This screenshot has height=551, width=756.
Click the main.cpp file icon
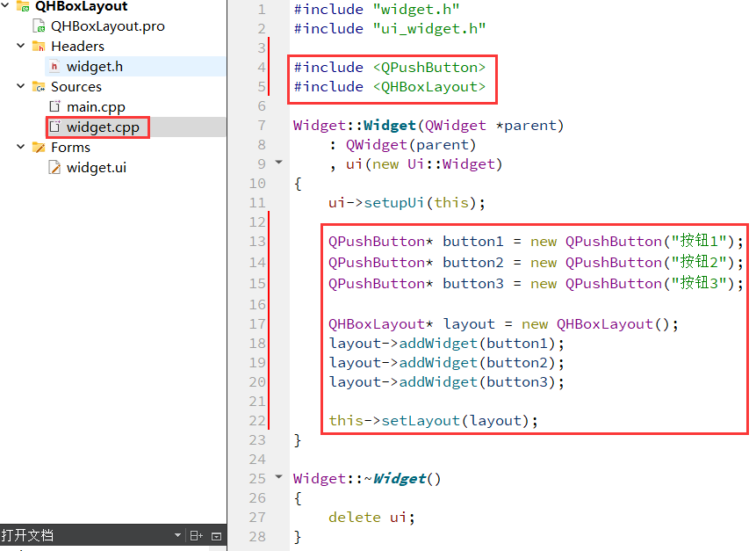pos(55,106)
